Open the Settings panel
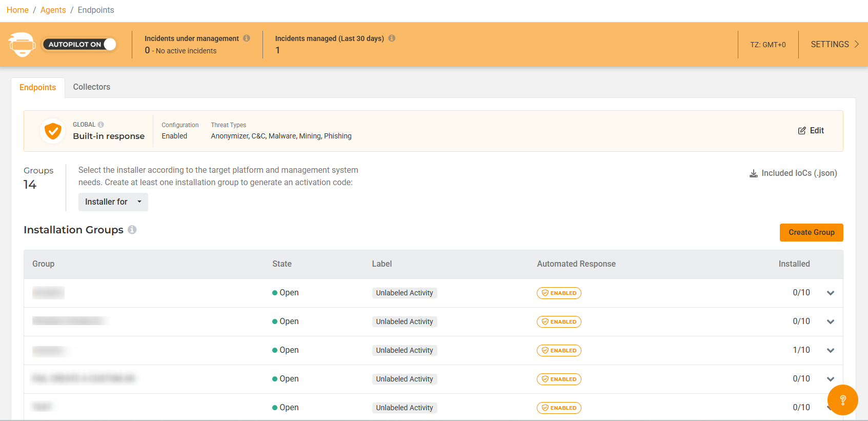This screenshot has width=868, height=421. coord(834,45)
